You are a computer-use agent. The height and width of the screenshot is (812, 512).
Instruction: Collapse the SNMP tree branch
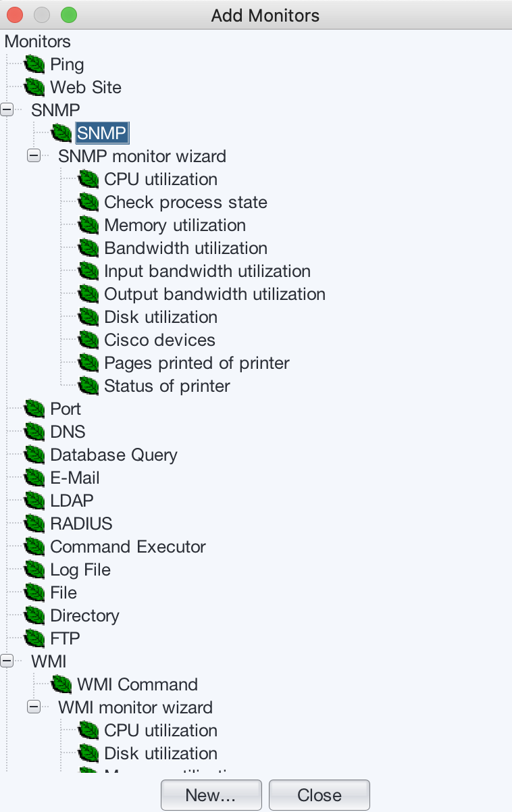7,109
